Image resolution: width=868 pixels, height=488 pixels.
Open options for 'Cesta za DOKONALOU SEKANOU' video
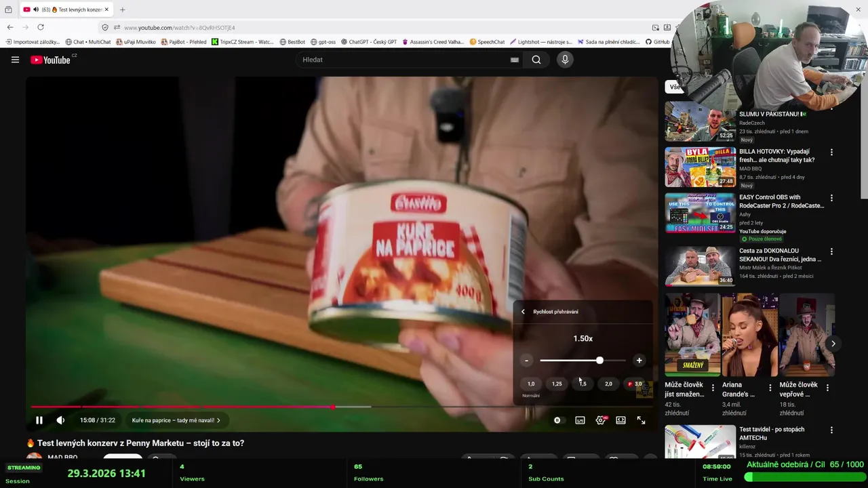[x=831, y=251]
